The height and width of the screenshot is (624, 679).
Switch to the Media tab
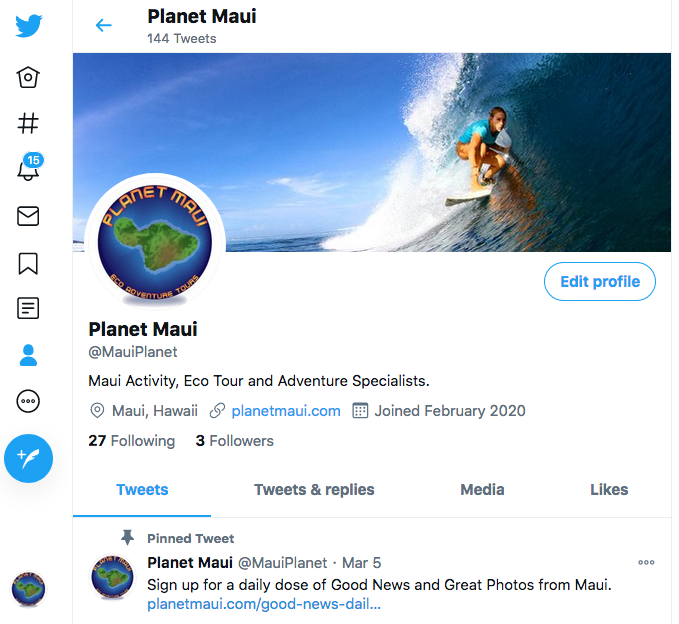[482, 490]
